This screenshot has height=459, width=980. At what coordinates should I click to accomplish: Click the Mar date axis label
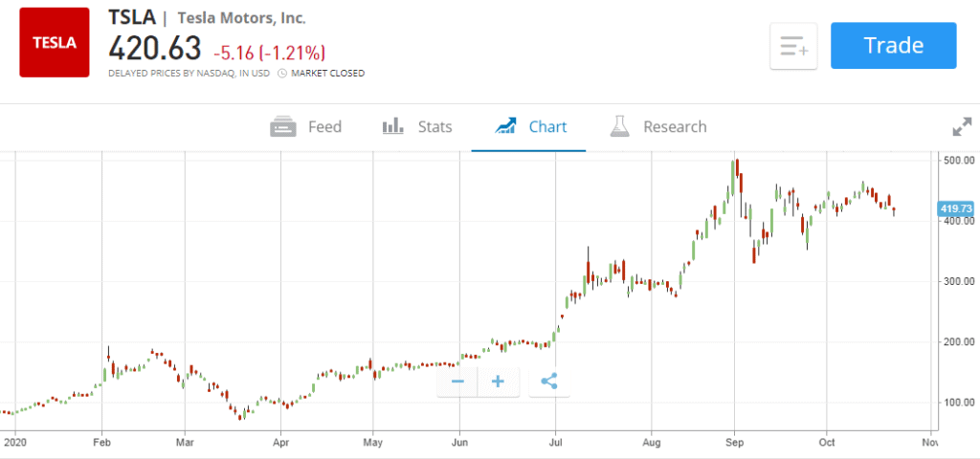coord(185,443)
